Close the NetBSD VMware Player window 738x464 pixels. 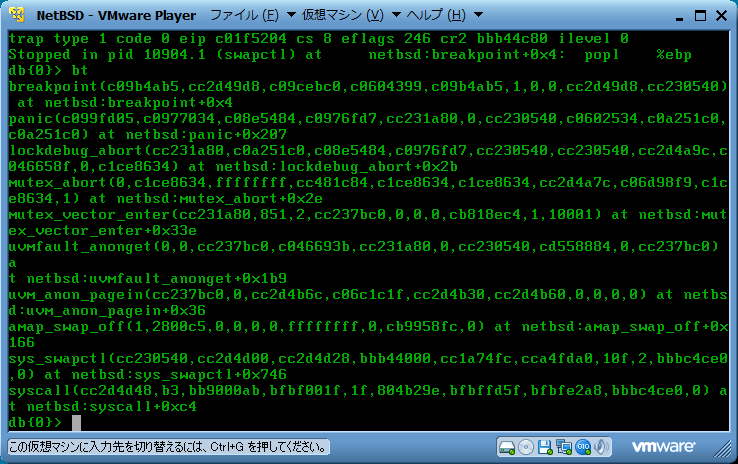(x=718, y=15)
